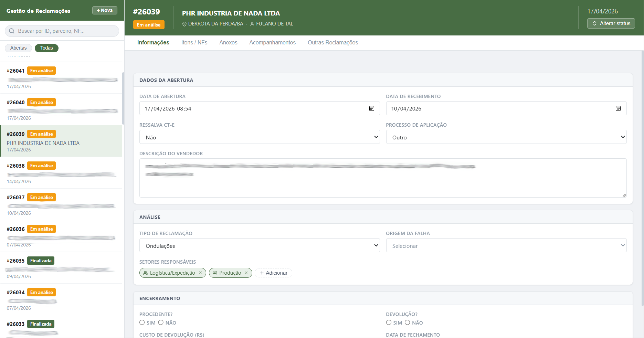644x338 pixels.
Task: Create a new complaint with + Nova
Action: tap(105, 10)
